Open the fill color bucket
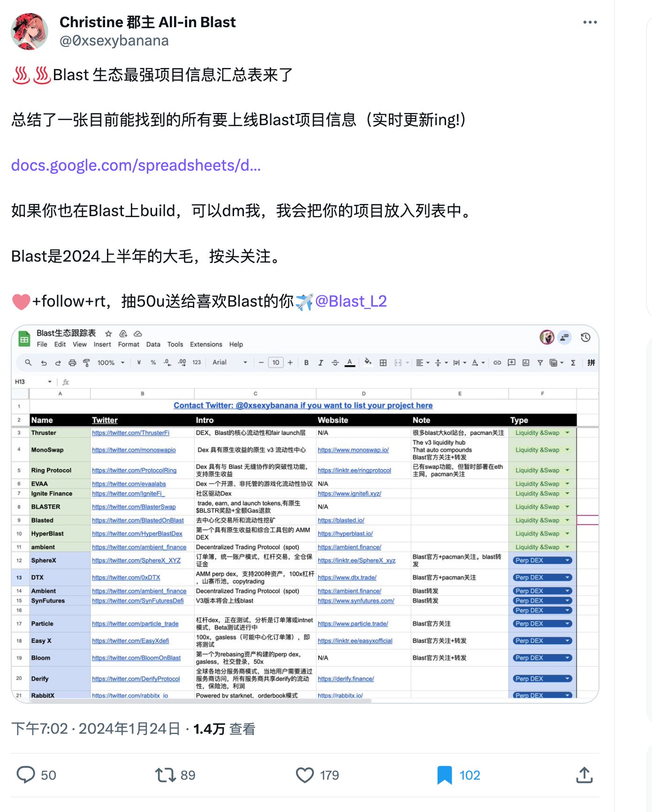The height and width of the screenshot is (812, 652). (368, 362)
